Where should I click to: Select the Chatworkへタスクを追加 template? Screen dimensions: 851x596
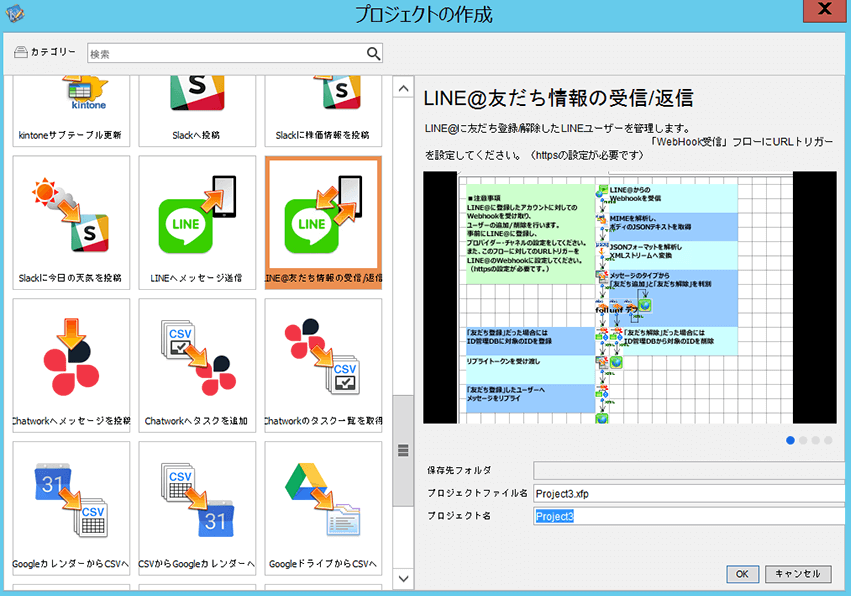pyautogui.click(x=197, y=365)
